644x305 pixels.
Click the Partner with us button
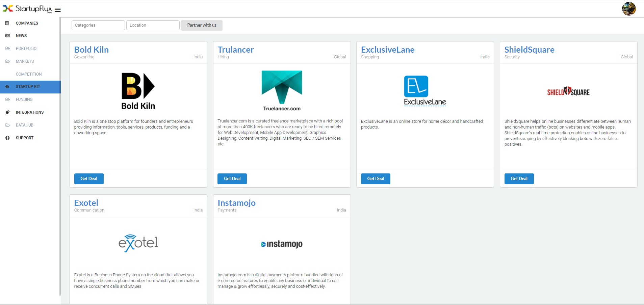[x=202, y=25]
